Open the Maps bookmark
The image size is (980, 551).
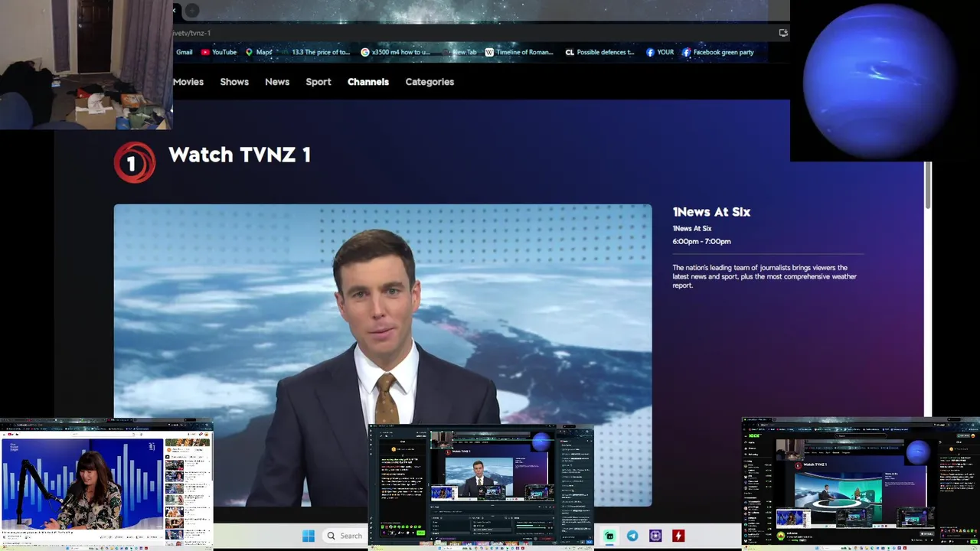click(259, 52)
